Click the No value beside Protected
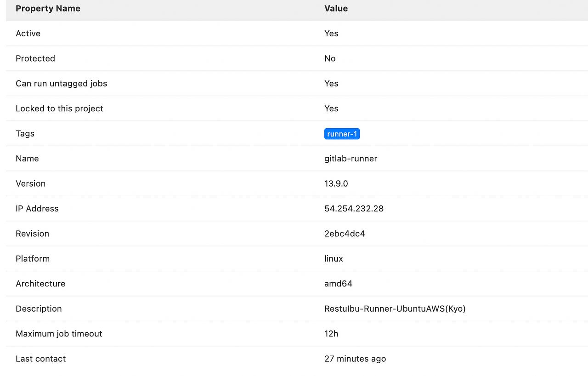Image resolution: width=588 pixels, height=376 pixels. tap(329, 58)
